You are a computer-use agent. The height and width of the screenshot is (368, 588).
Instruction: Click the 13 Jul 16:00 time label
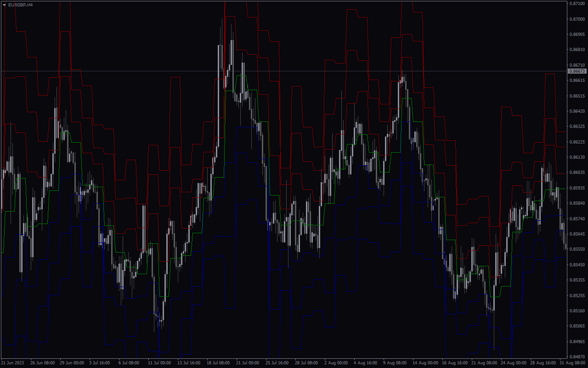click(x=188, y=363)
